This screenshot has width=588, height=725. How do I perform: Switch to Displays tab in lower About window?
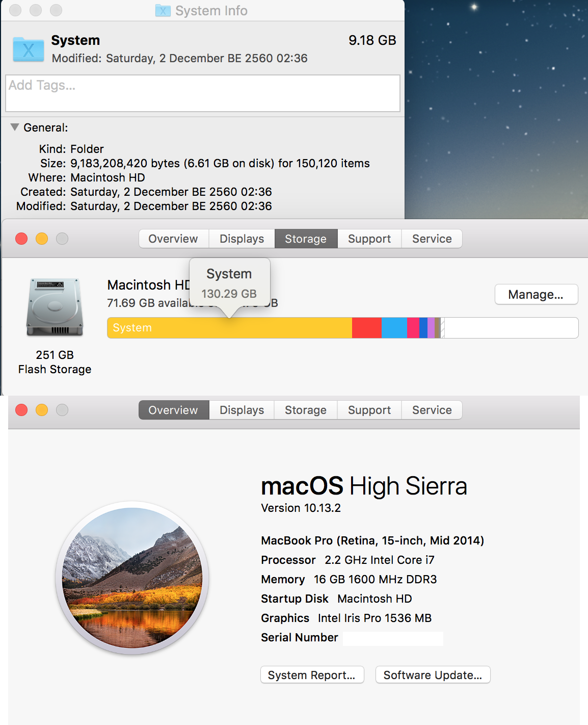pos(242,410)
